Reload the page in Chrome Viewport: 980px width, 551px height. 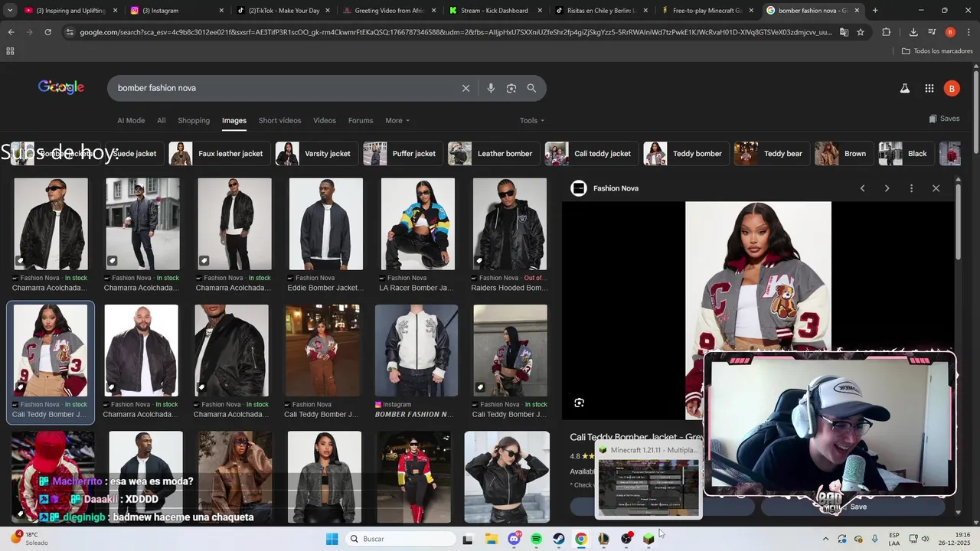pyautogui.click(x=47, y=32)
